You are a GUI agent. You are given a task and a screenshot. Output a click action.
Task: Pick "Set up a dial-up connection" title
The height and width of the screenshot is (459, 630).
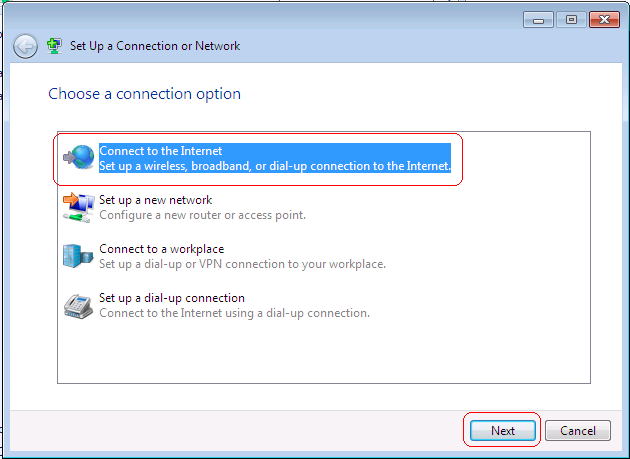[172, 298]
